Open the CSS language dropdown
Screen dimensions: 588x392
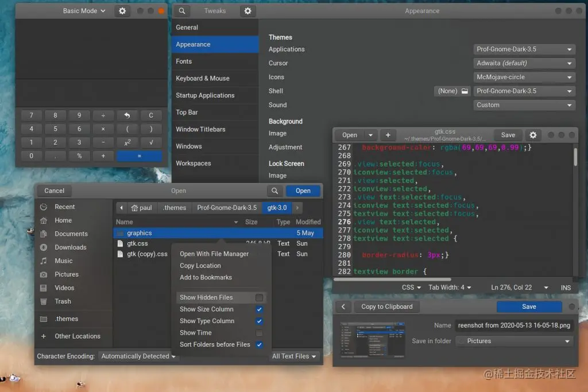point(411,288)
